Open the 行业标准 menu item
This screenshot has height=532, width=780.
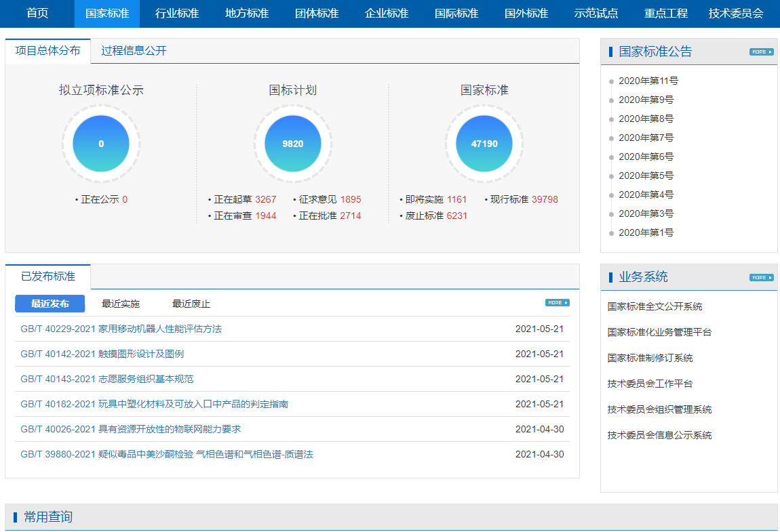(175, 14)
